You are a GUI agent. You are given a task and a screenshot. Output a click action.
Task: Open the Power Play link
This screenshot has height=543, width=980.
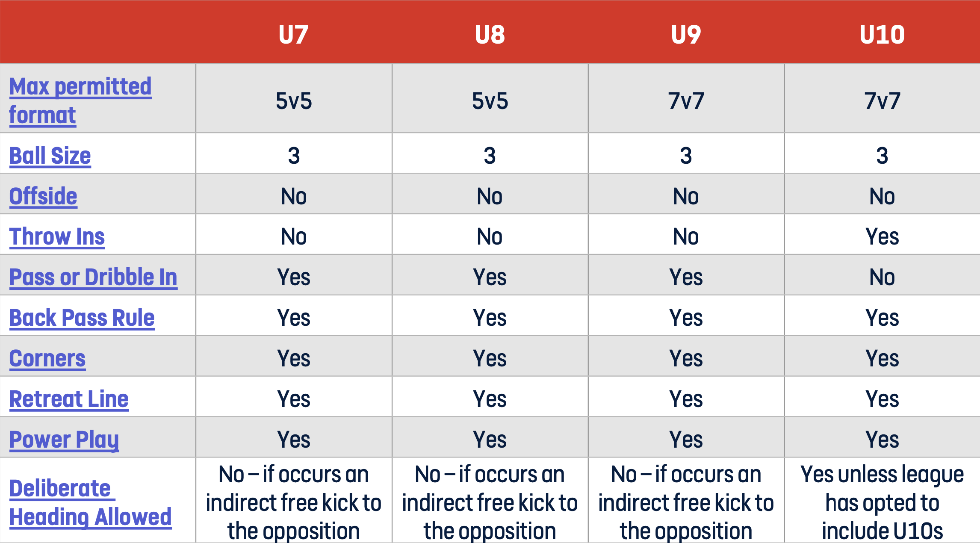[x=64, y=440]
